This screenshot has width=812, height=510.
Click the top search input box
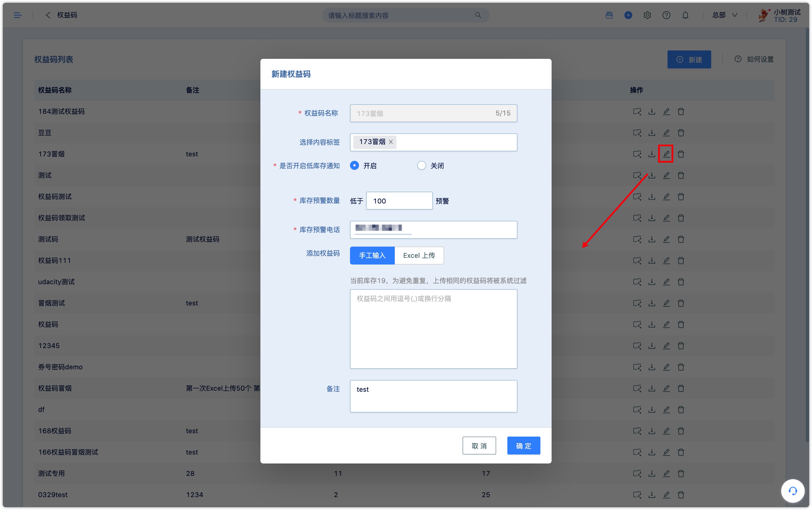point(406,15)
